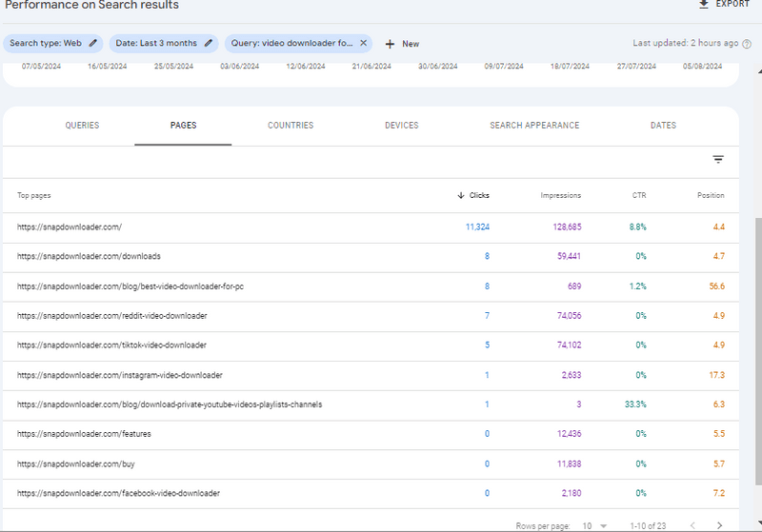This screenshot has height=532, width=762.
Task: Click the scrollbar down arrow
Action: (759, 523)
